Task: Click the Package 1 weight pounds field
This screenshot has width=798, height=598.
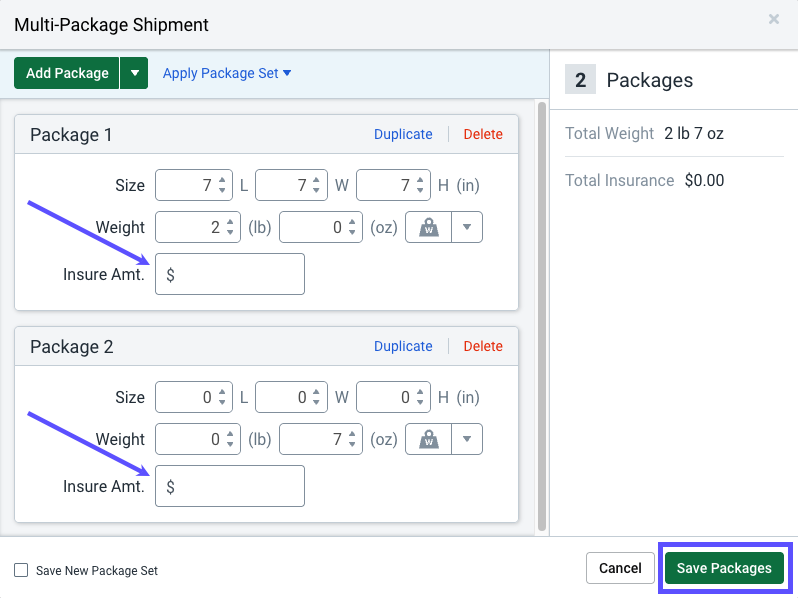Action: 190,228
